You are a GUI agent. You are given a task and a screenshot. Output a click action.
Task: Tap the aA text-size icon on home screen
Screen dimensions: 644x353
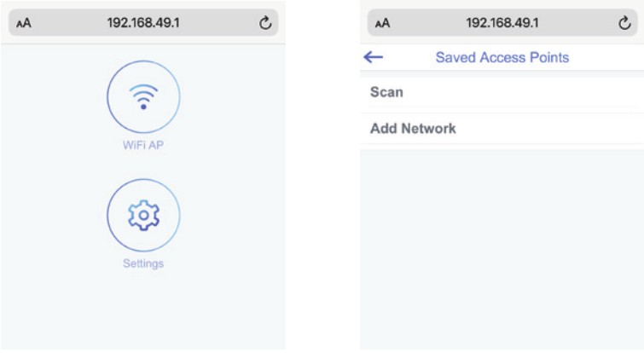(24, 24)
